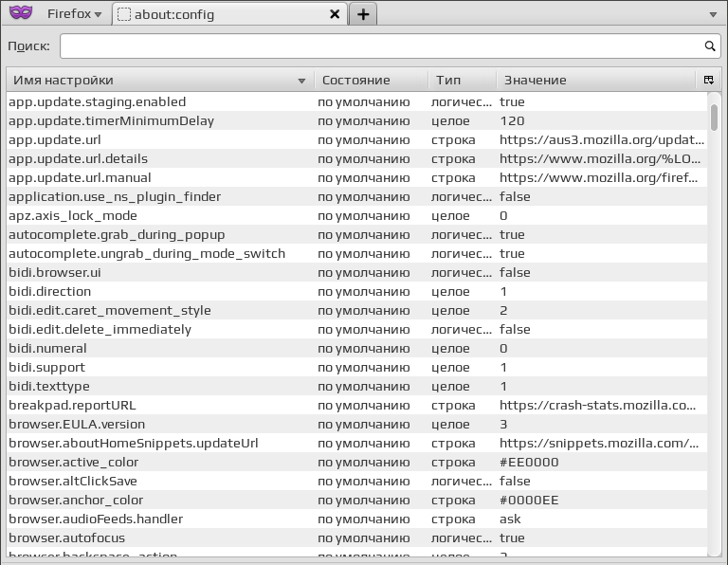
Task: Open the column picker icon
Action: click(708, 80)
